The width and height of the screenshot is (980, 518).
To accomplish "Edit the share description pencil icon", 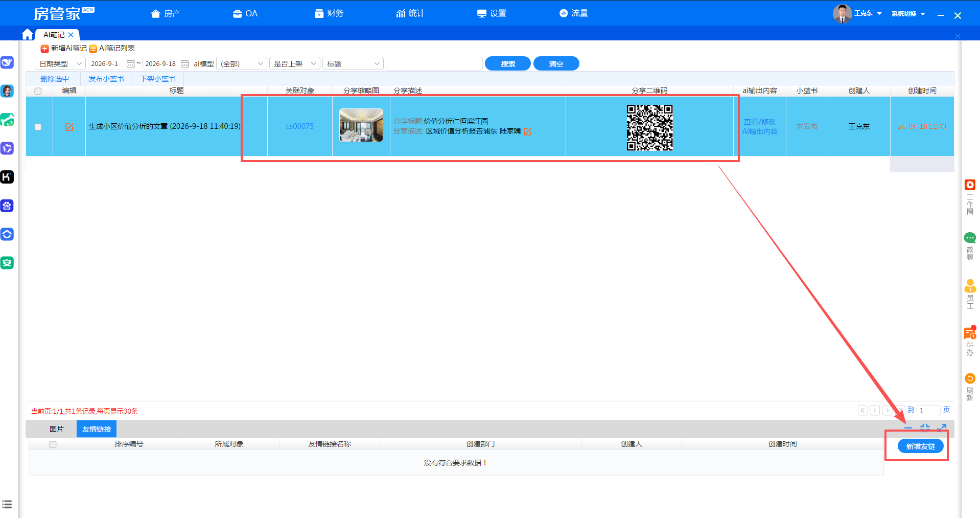I will [x=528, y=131].
